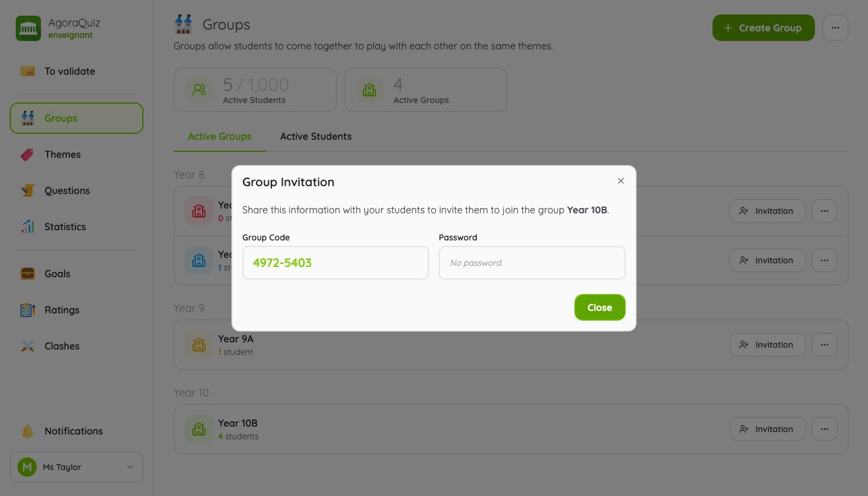Switch to the Active Students tab
This screenshot has width=868, height=496.
pyautogui.click(x=316, y=136)
